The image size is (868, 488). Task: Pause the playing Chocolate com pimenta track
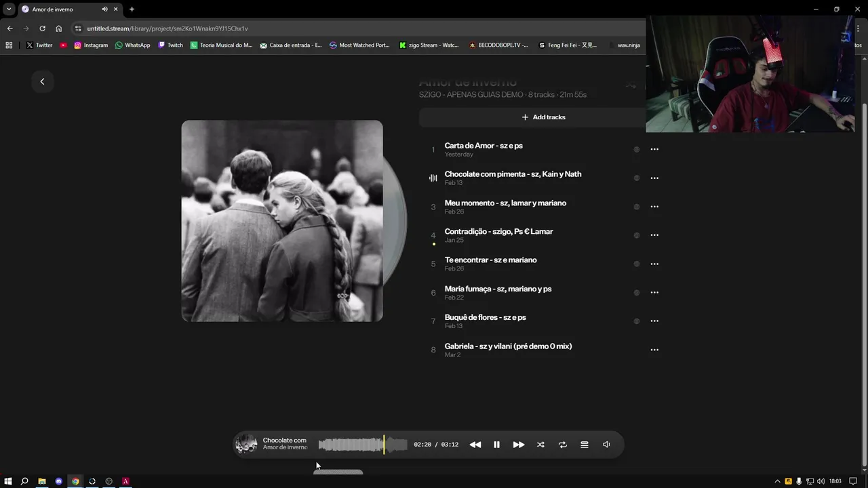[496, 445]
